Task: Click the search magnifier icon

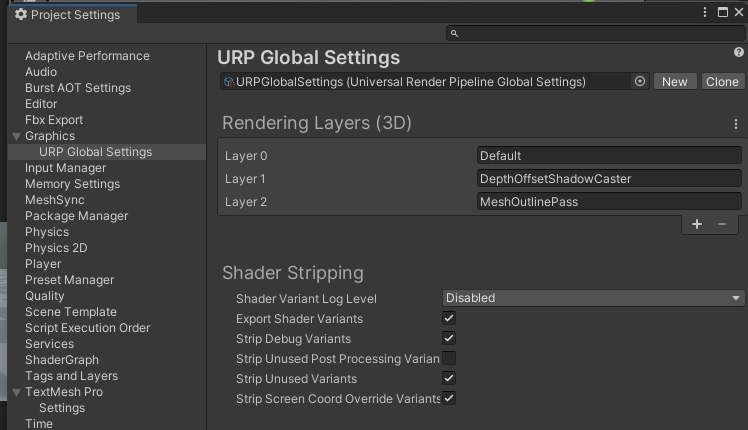Action: pyautogui.click(x=455, y=34)
